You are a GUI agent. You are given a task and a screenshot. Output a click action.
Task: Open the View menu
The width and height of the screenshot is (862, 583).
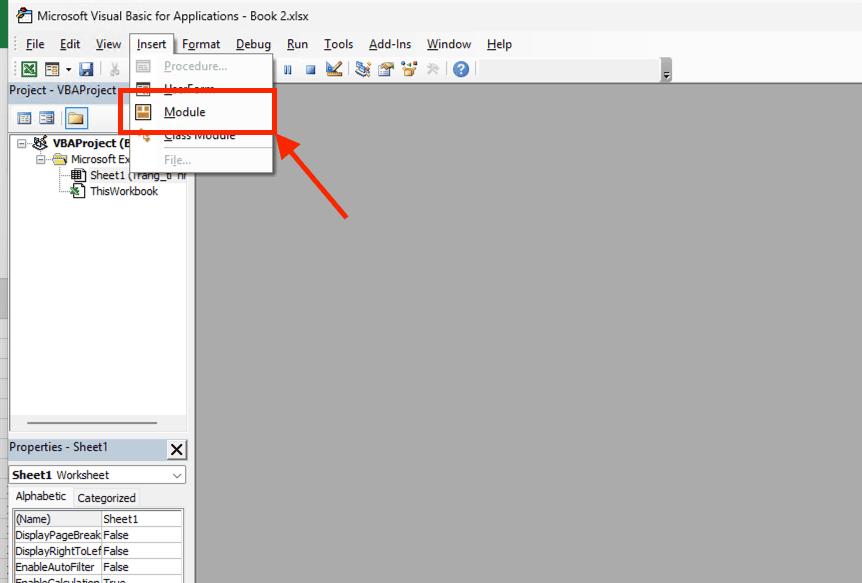[108, 44]
